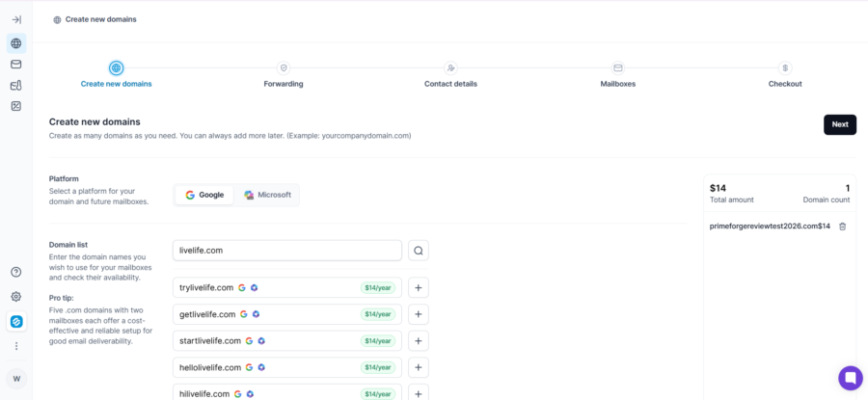Viewport: 868px width, 400px height.
Task: Add startlivelife.com with the plus button
Action: pyautogui.click(x=419, y=341)
